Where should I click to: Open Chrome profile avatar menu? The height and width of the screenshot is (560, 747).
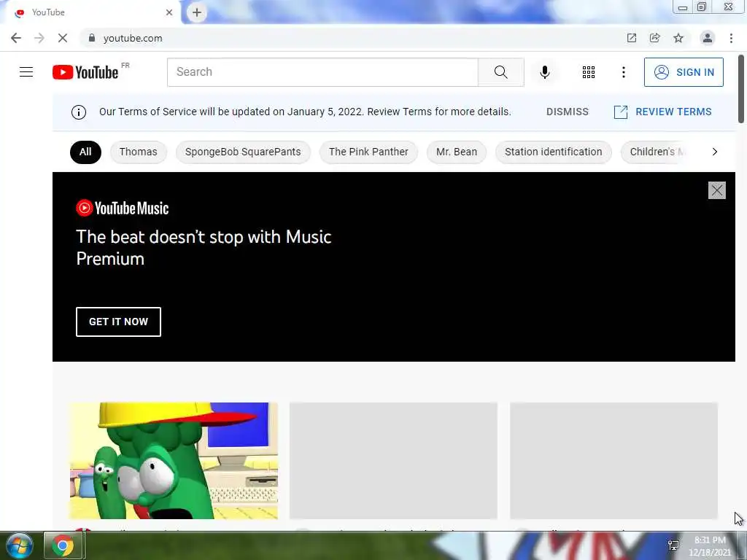pos(708,38)
